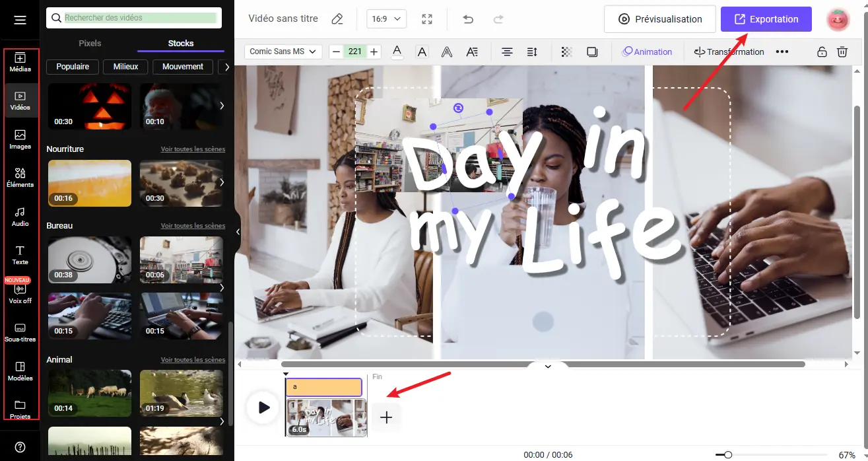Toggle the lock on selected element
This screenshot has width=868, height=461.
822,52
